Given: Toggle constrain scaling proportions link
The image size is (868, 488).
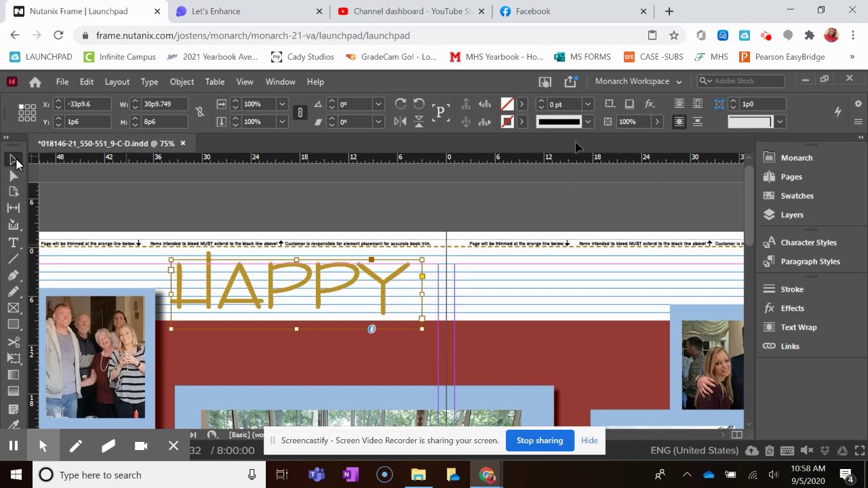Looking at the screenshot, I should [x=300, y=113].
